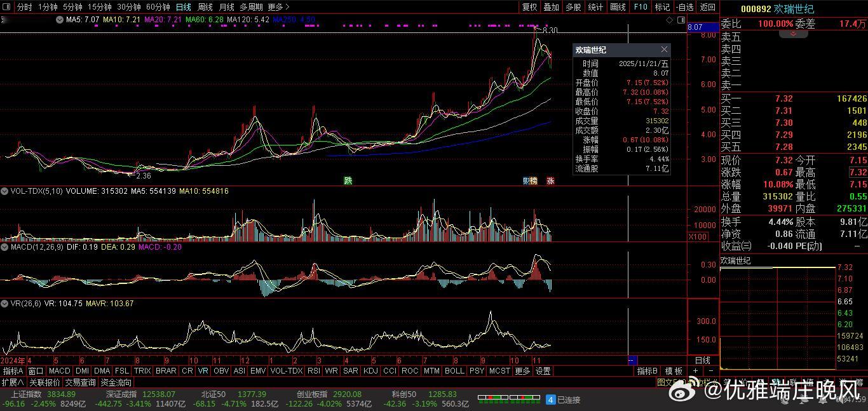Image resolution: width=868 pixels, height=411 pixels.
Task: Select the 60分钟 chart period
Action: 158,7
